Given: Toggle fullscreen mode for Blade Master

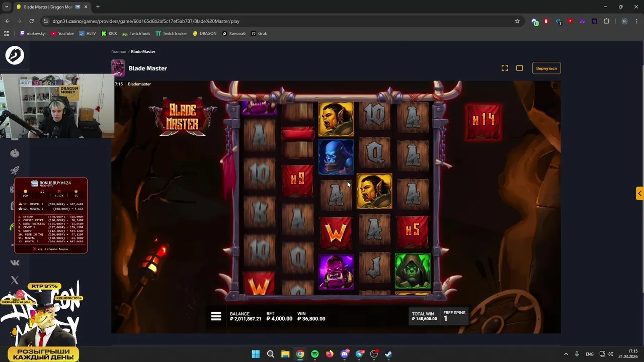Looking at the screenshot, I should click(x=505, y=68).
